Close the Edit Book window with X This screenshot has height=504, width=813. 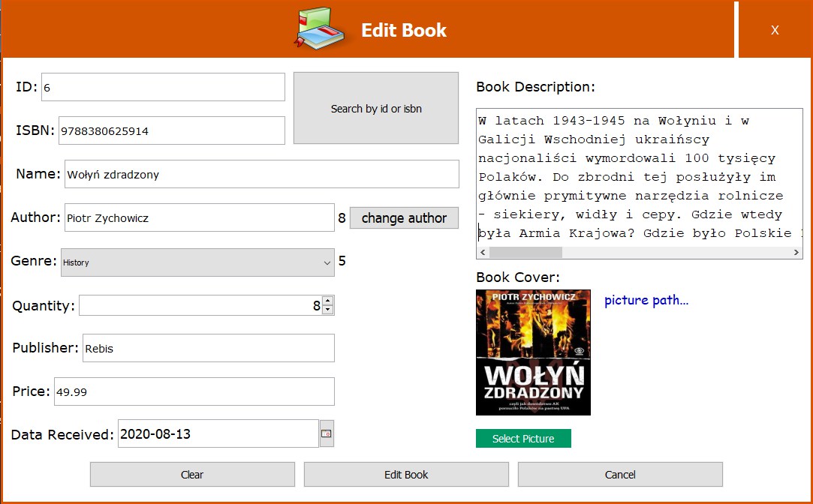[775, 29]
